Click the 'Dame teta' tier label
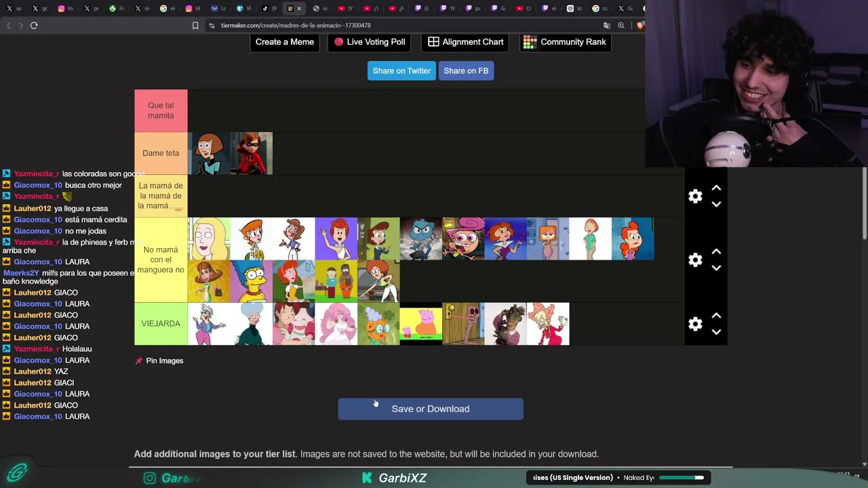 161,153
